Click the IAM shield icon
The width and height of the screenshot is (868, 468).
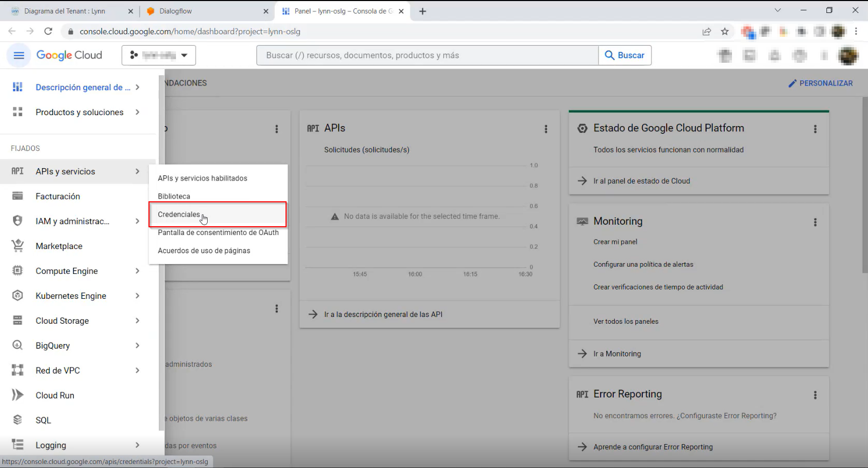pos(18,221)
